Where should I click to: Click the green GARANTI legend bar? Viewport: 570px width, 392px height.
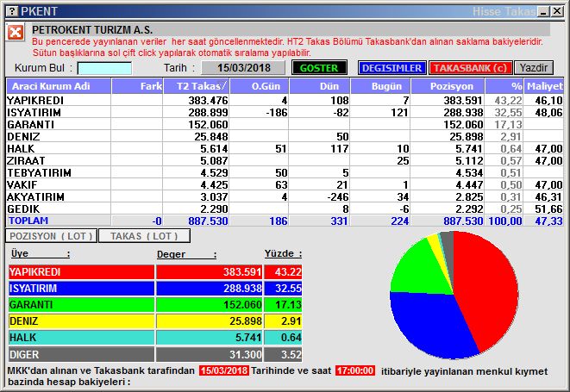(x=81, y=304)
